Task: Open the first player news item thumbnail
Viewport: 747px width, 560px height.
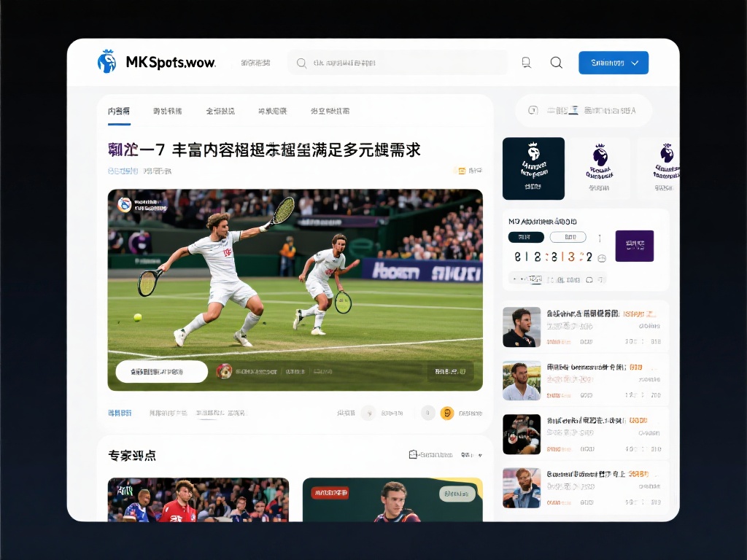Action: click(x=522, y=327)
